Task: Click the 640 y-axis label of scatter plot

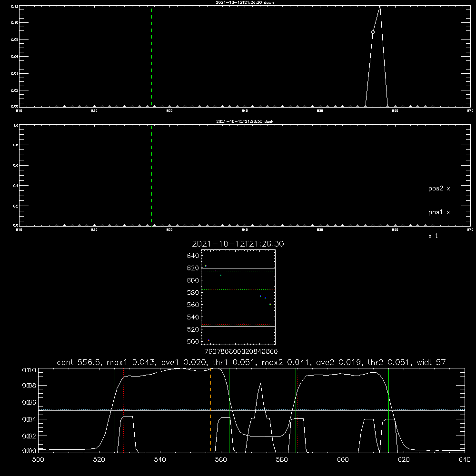Action: [x=193, y=256]
